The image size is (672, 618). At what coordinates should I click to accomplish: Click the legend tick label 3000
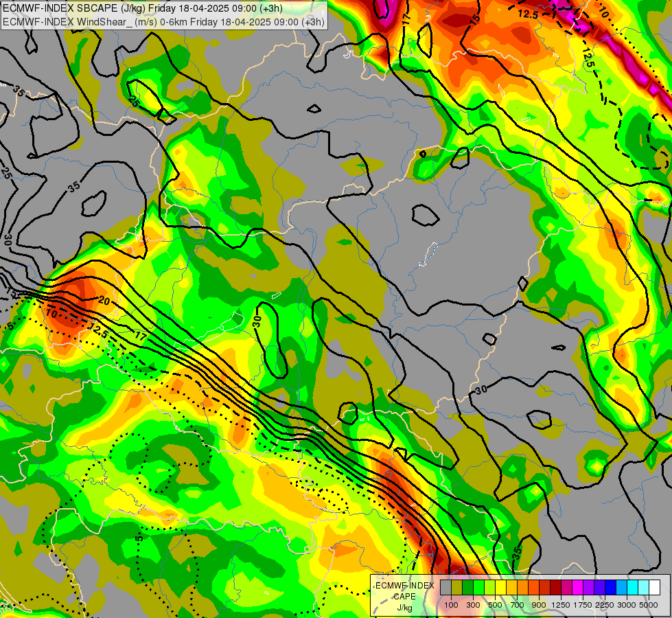click(627, 605)
